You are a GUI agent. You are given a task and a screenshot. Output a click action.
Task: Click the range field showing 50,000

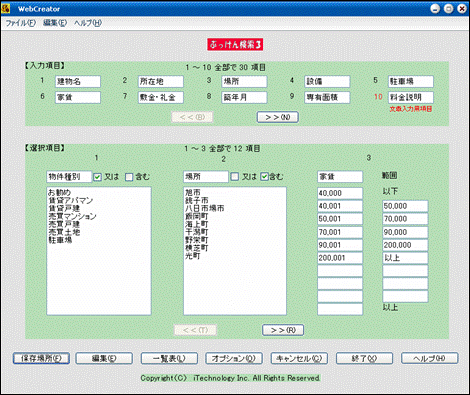405,206
